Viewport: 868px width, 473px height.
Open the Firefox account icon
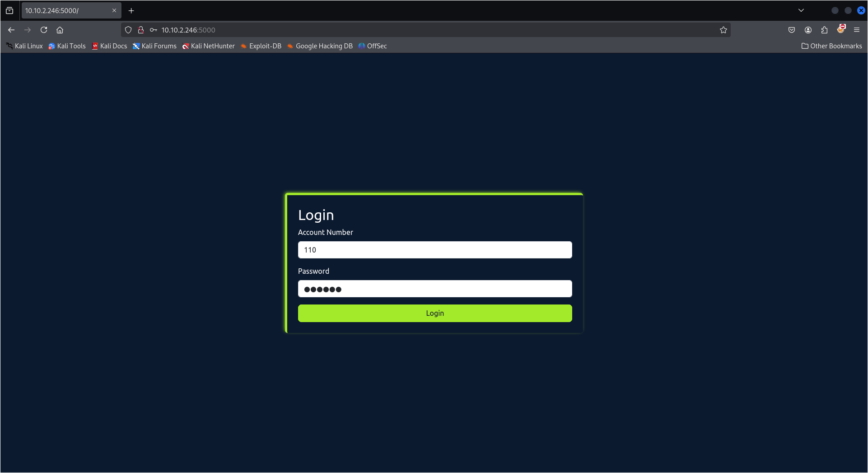point(808,30)
